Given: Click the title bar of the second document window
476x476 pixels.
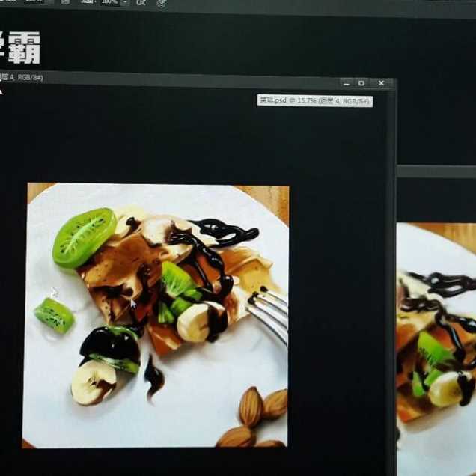Looking at the screenshot, I should click(436, 171).
